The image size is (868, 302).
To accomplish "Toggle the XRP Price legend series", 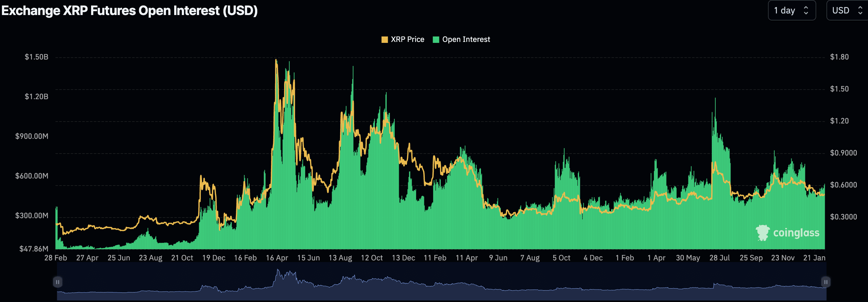I will tap(403, 39).
